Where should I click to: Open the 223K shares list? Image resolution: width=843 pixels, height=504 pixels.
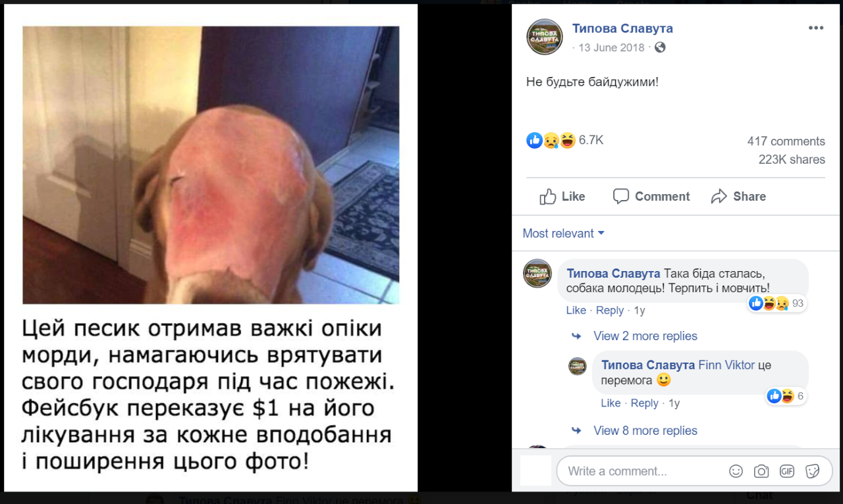tap(792, 160)
